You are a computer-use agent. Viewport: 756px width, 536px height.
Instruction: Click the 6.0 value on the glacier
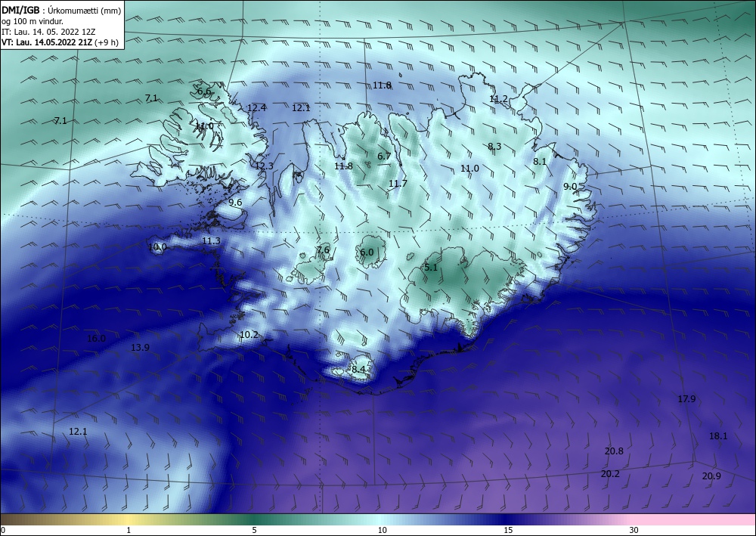coord(367,252)
